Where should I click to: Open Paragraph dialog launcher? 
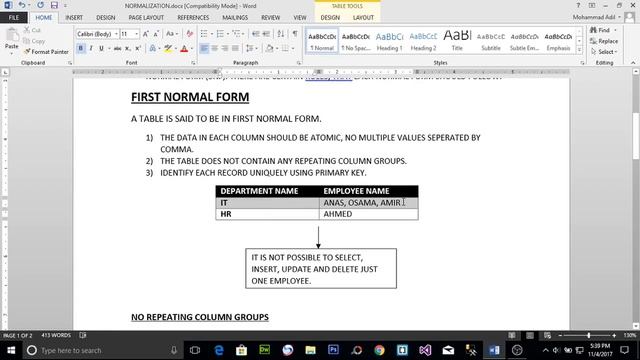299,63
